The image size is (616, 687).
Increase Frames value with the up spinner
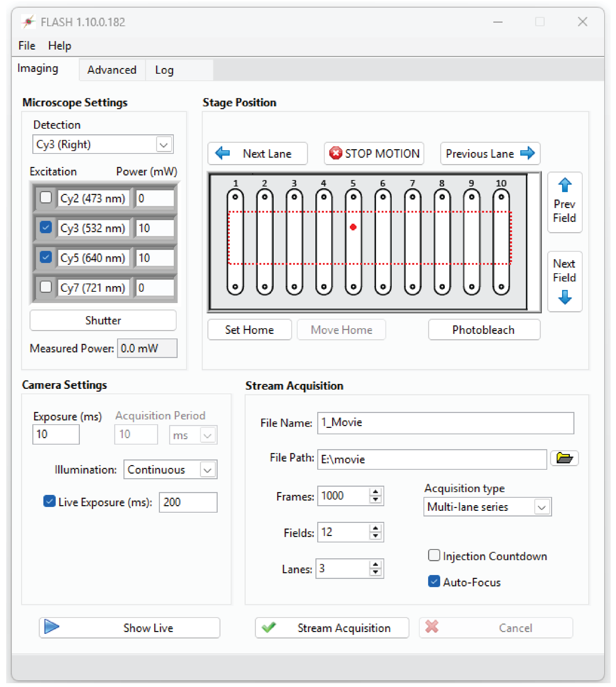click(x=376, y=492)
